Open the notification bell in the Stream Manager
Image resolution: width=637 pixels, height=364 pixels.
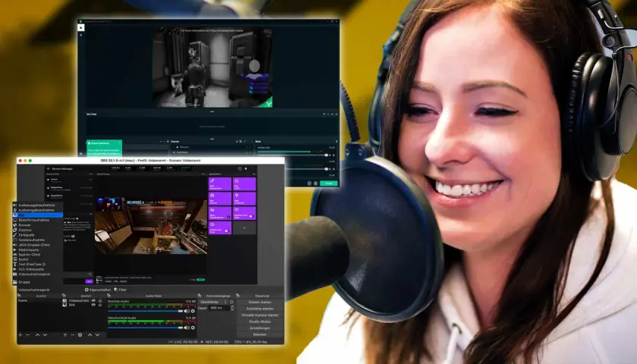click(x=246, y=168)
